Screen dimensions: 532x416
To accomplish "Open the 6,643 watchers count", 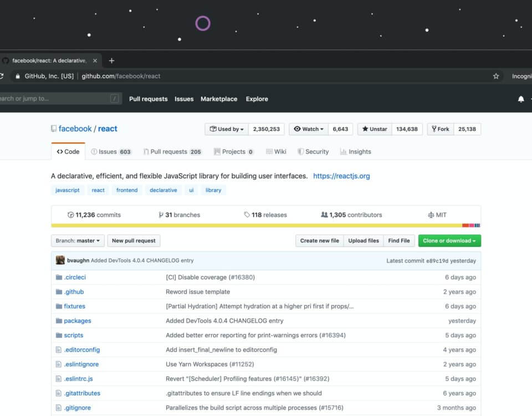I will pos(340,129).
